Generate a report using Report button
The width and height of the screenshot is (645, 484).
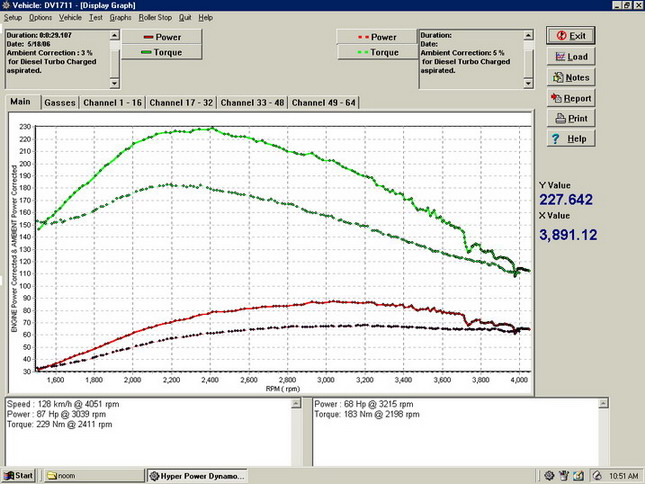click(570, 98)
